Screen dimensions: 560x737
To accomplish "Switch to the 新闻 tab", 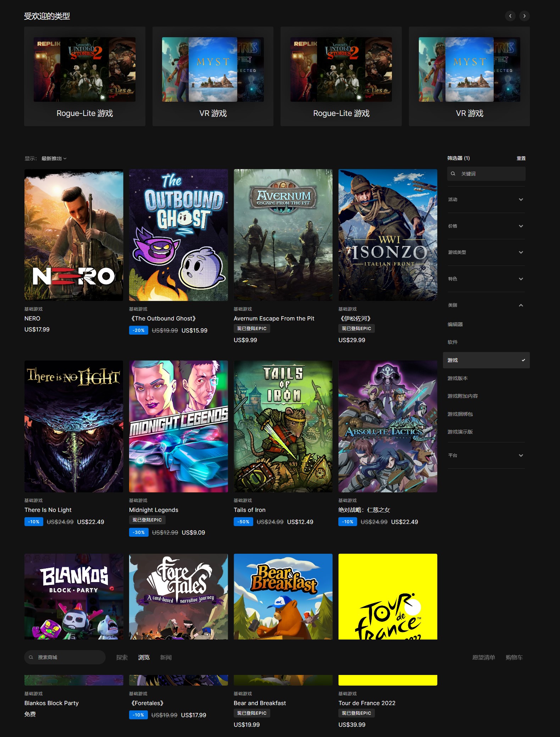I will pos(166,658).
